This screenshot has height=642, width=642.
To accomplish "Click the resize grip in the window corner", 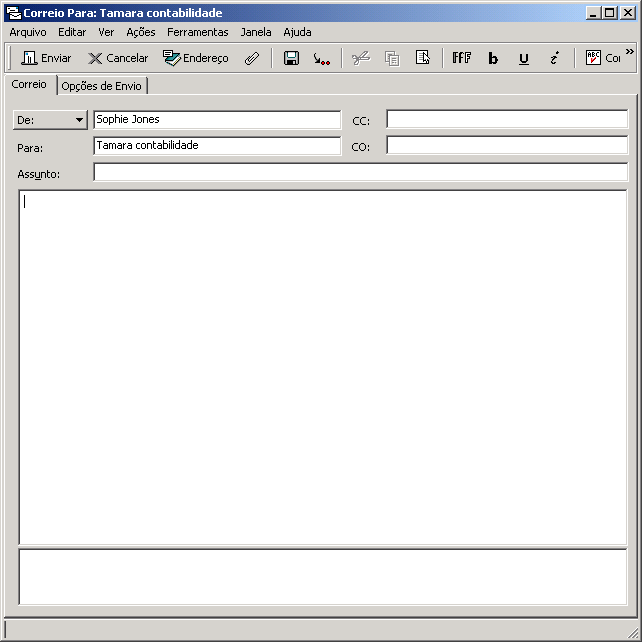I will tap(632, 632).
